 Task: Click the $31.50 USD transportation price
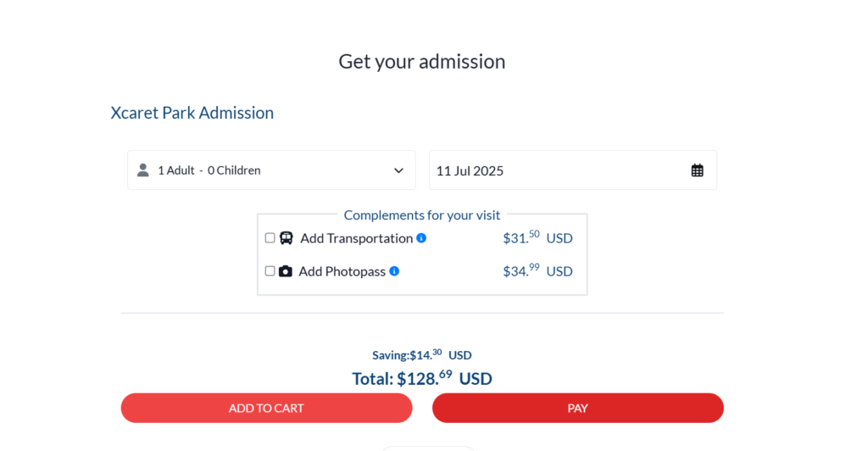point(537,237)
